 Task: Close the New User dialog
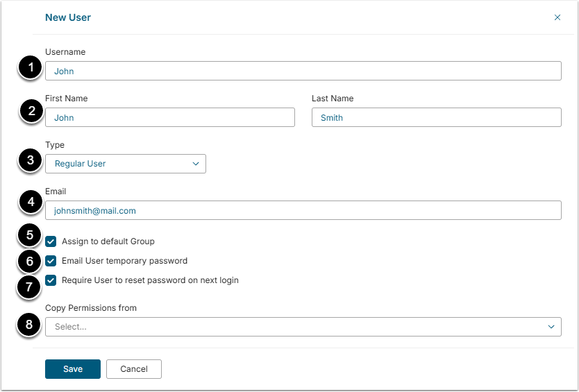[x=557, y=17]
